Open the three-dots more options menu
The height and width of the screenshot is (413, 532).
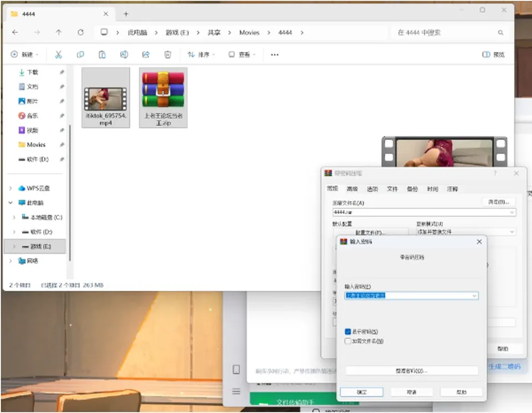coord(274,55)
